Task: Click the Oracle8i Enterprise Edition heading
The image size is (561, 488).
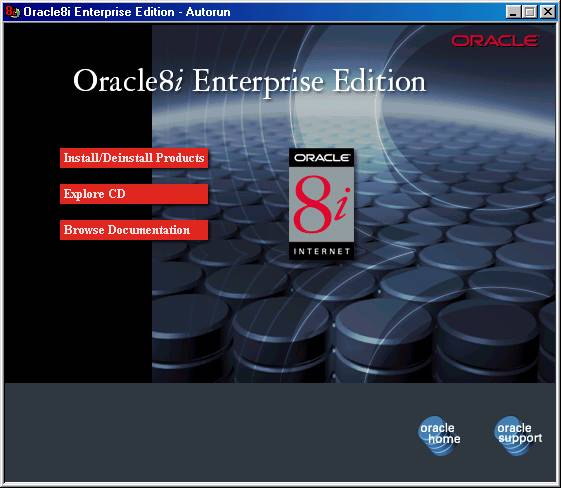Action: 249,81
